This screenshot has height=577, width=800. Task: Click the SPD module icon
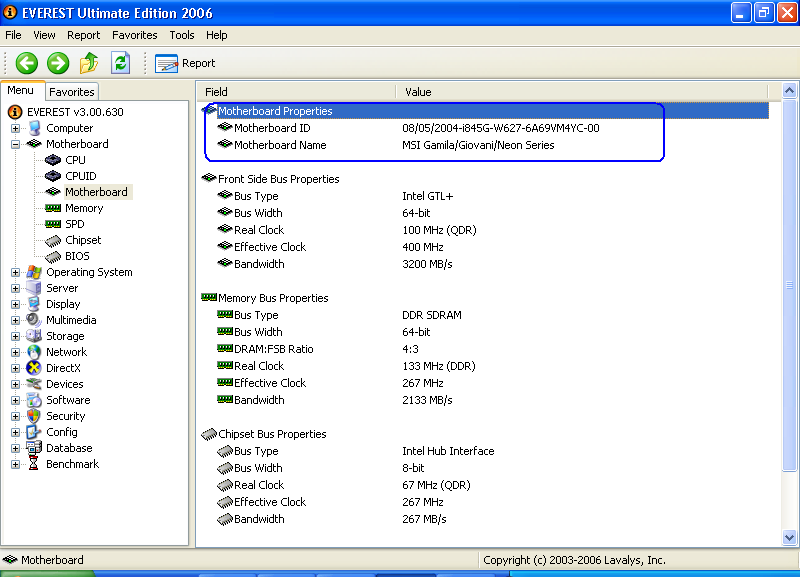click(53, 224)
